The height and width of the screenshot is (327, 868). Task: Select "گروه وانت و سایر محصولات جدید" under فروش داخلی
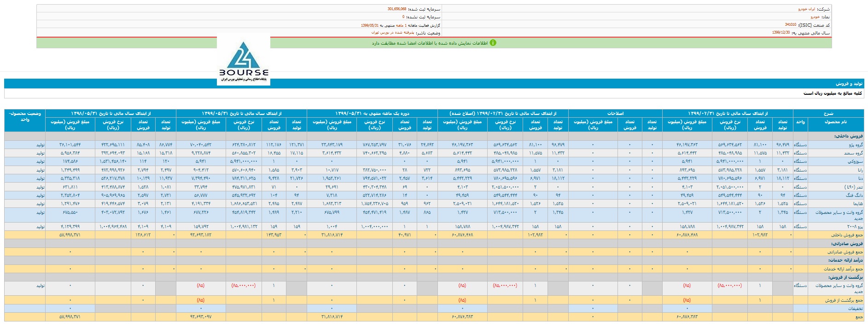[x=839, y=215]
